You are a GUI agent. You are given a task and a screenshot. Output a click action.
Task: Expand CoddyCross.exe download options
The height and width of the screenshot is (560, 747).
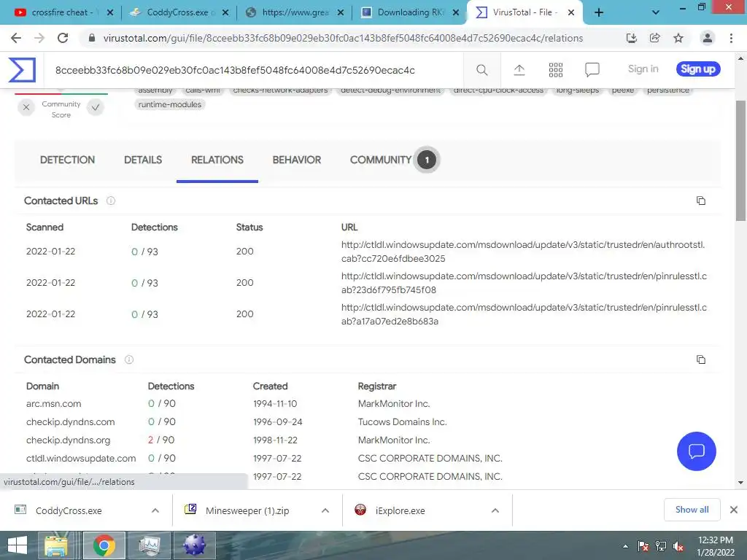(155, 510)
